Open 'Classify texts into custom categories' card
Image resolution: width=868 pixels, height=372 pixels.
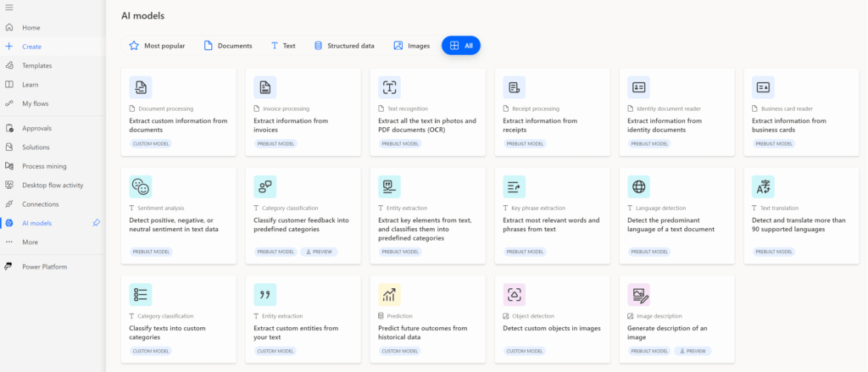pyautogui.click(x=179, y=319)
